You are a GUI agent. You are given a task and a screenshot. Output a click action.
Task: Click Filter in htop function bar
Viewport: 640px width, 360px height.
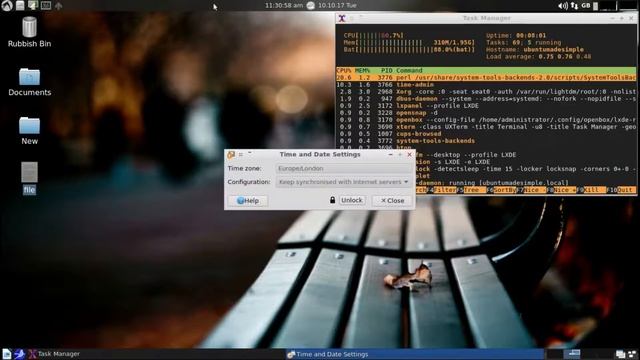click(444, 190)
